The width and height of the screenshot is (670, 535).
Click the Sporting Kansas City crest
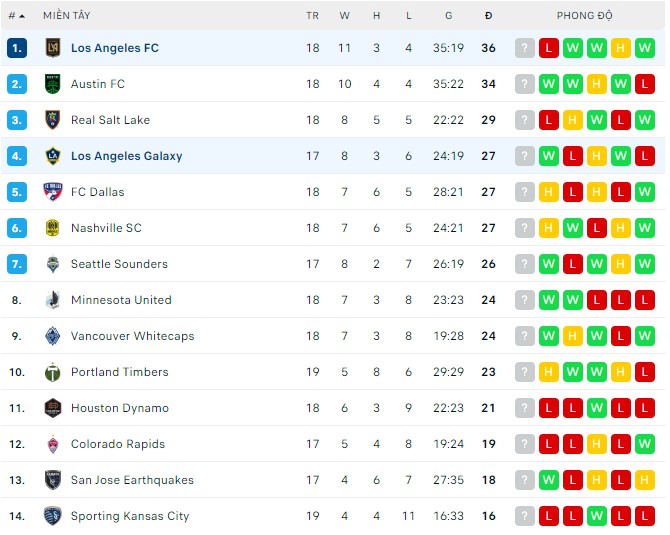click(53, 516)
